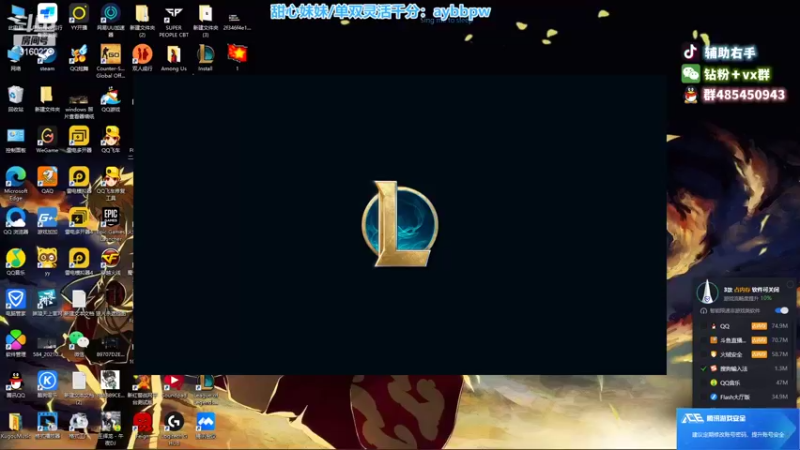
Task: Check the 斗鱼直播 row checkbox
Action: [x=704, y=340]
